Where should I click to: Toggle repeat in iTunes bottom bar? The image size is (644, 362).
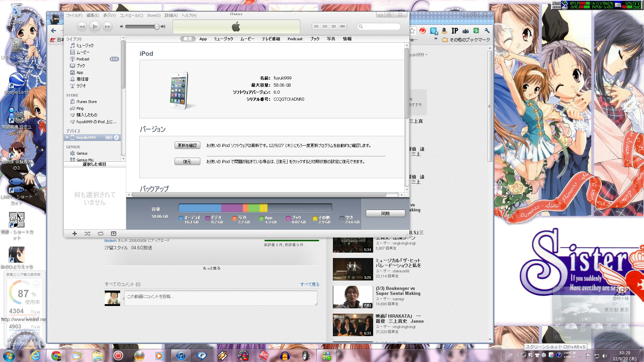tap(100, 234)
